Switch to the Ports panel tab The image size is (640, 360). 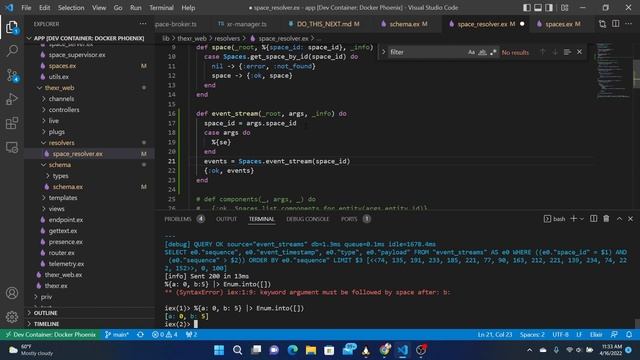349,219
